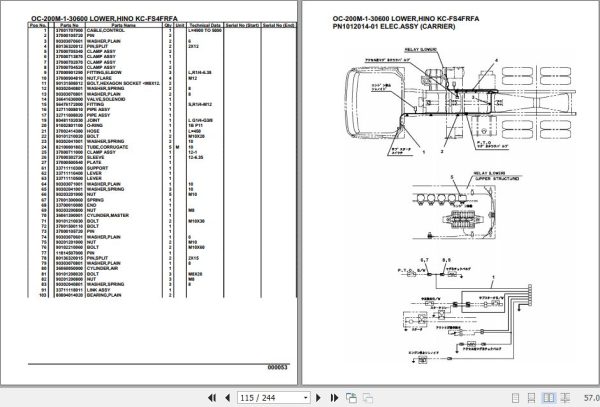Click the left page title OC-200M-1-30600 LOWER
The height and width of the screenshot is (407, 600).
coord(104,18)
